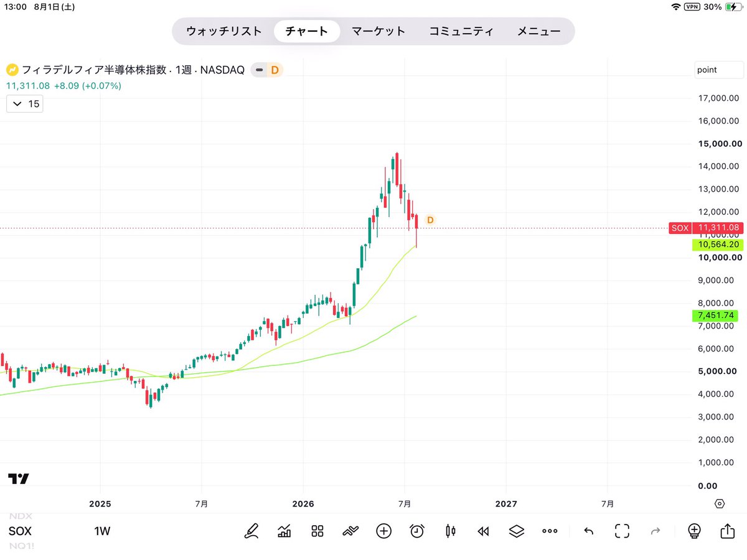
Task: Create an alert with clock icon
Action: (417, 531)
